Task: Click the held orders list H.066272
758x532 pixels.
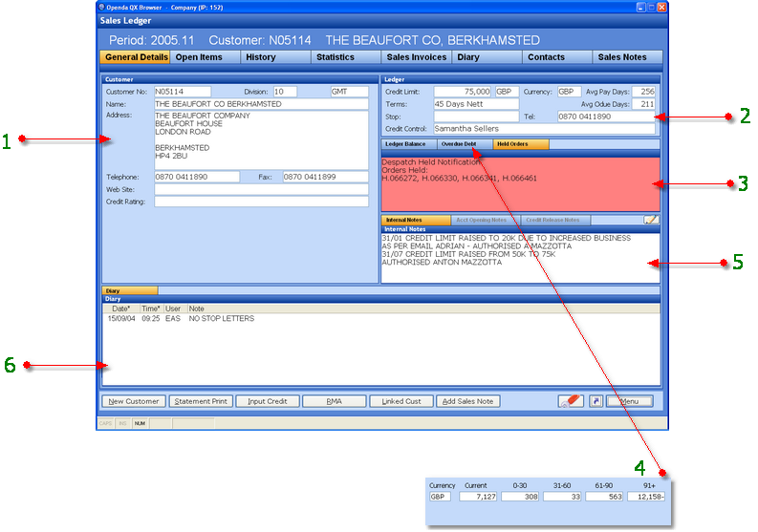Action: pos(459,179)
